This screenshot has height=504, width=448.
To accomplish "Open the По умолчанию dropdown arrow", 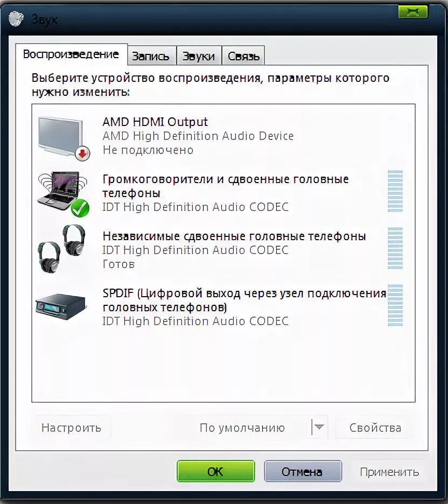I will pyautogui.click(x=319, y=427).
